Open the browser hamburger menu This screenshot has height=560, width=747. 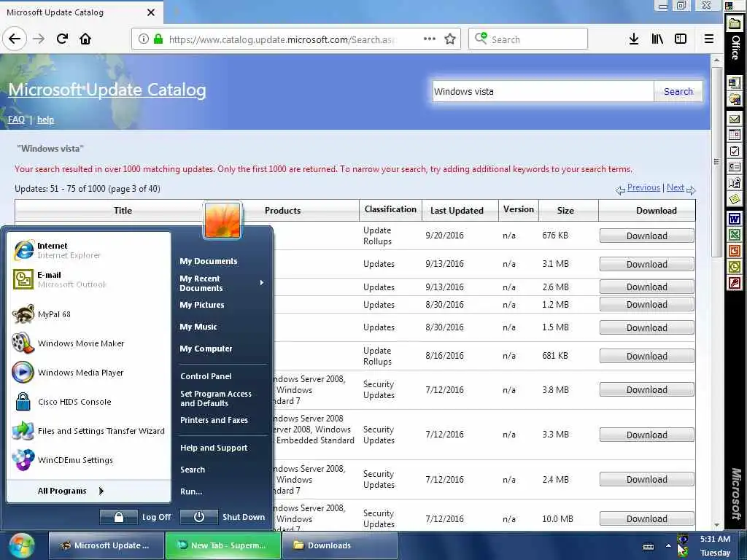pos(709,39)
